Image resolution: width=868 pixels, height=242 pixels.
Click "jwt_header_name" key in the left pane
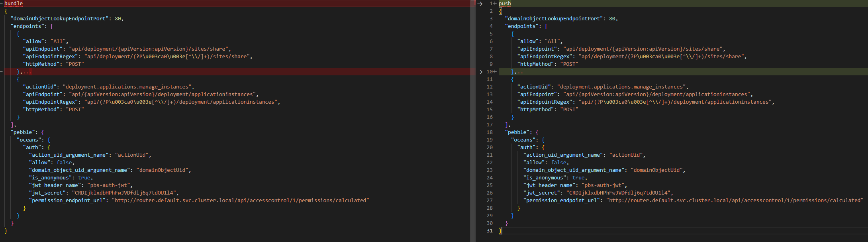coord(55,185)
